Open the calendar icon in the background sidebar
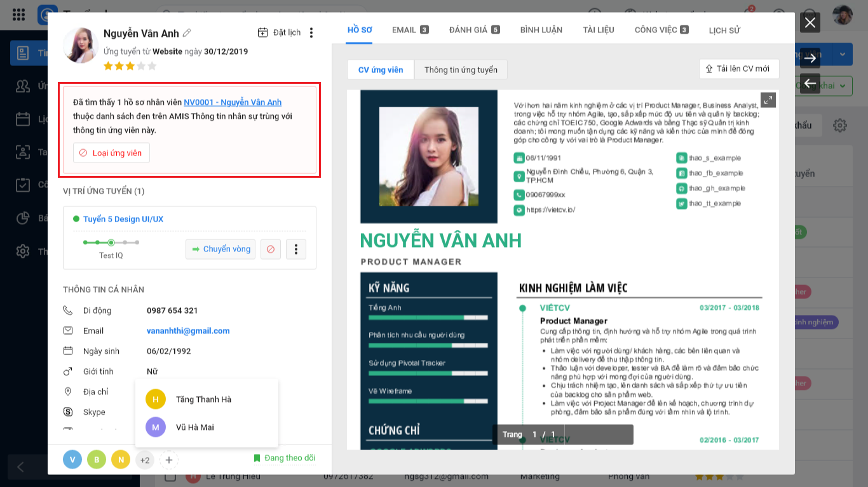Screen dimensions: 868x487 click(23, 119)
